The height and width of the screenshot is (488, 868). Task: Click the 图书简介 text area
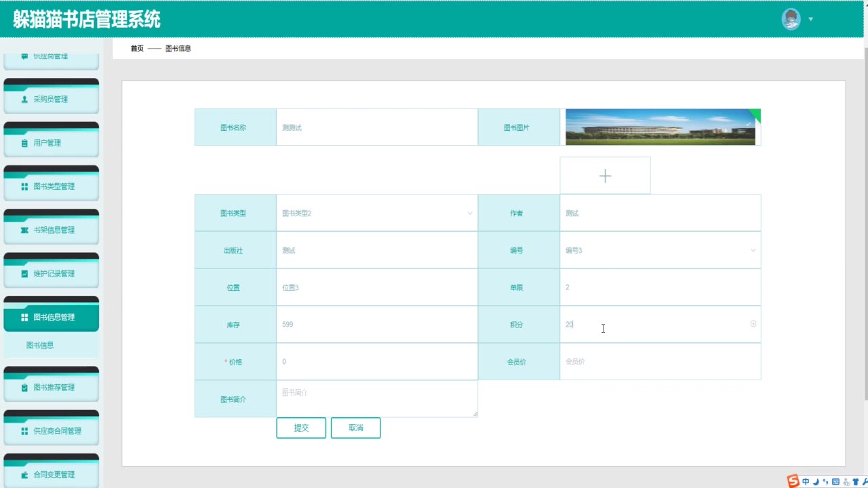[377, 399]
